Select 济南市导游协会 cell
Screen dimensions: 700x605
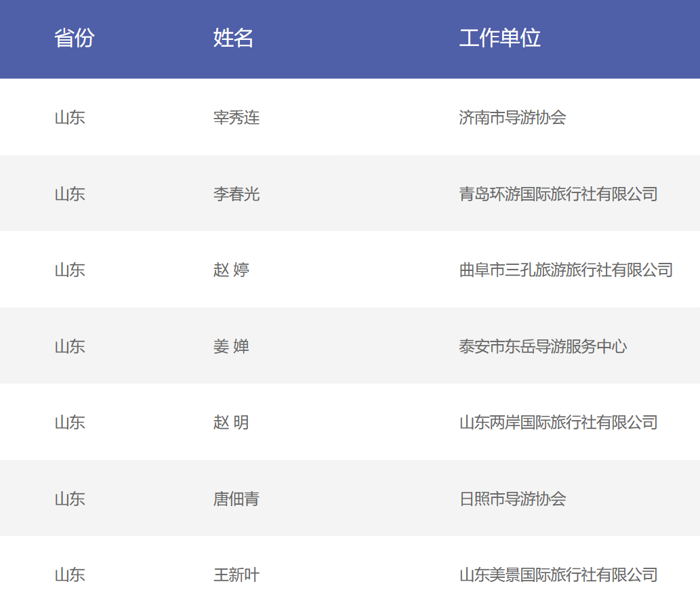pyautogui.click(x=512, y=118)
